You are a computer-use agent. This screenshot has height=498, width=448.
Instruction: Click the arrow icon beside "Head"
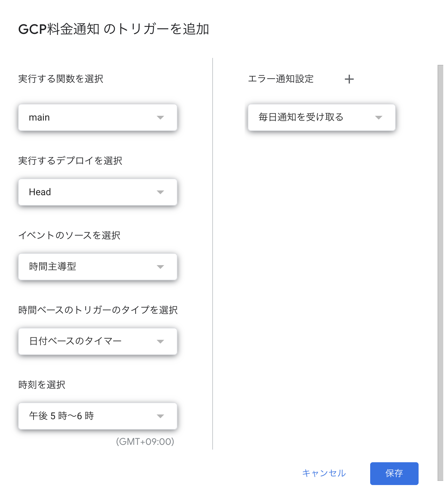coord(160,192)
